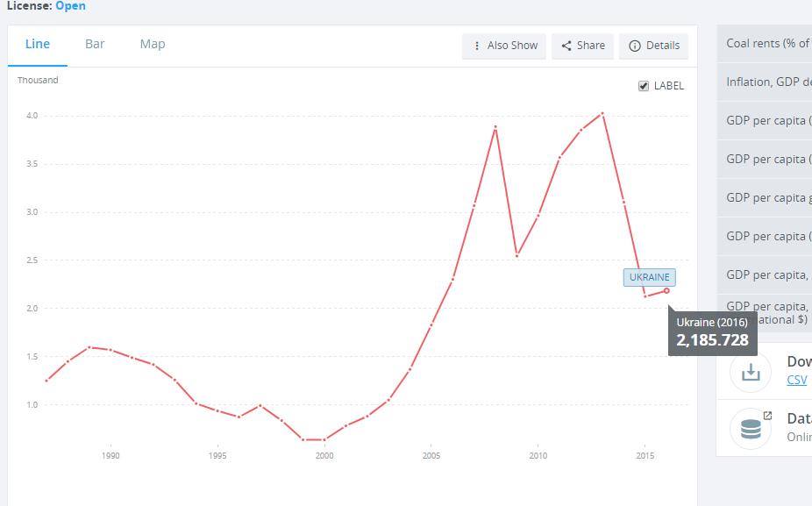Image resolution: width=812 pixels, height=506 pixels.
Task: Toggle the LABEL checkbox
Action: (x=644, y=85)
